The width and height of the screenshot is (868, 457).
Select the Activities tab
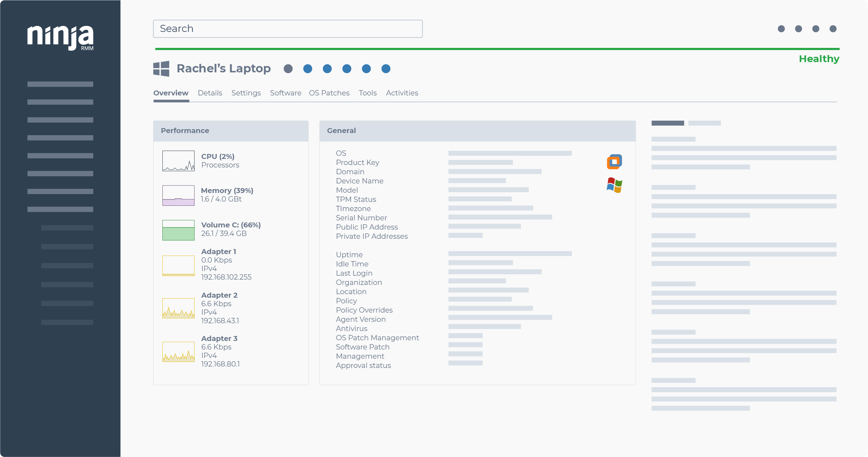click(x=402, y=93)
